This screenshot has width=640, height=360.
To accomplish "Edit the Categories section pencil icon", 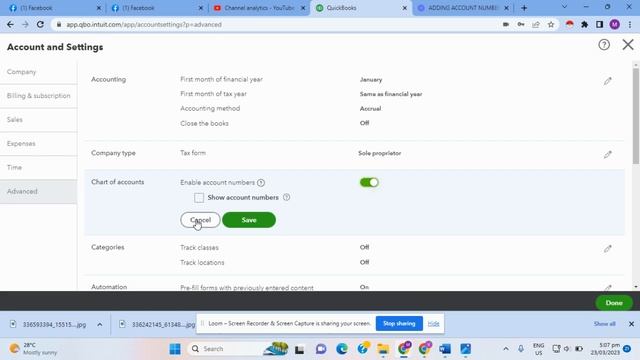I will pos(607,249).
